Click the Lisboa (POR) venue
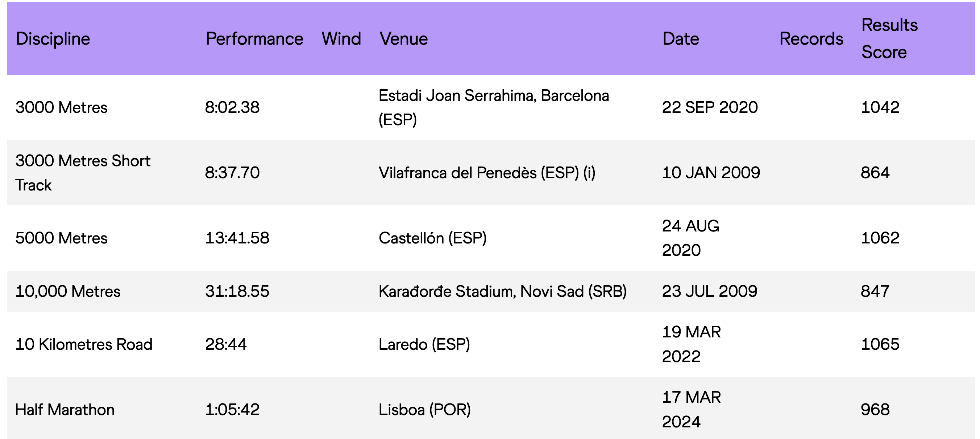The height and width of the screenshot is (439, 980). point(424,410)
